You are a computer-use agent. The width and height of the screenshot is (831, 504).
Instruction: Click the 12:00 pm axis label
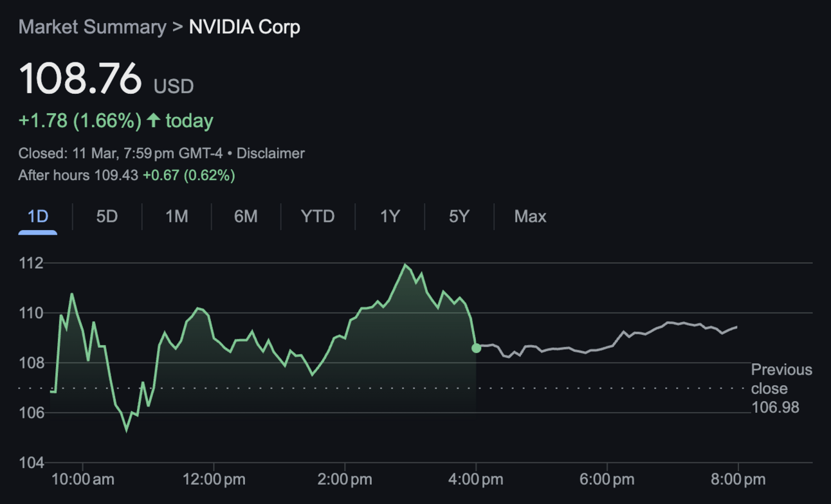214,480
